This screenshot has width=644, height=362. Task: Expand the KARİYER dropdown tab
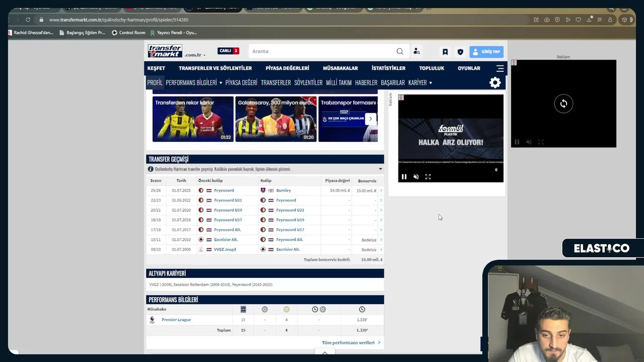click(420, 82)
